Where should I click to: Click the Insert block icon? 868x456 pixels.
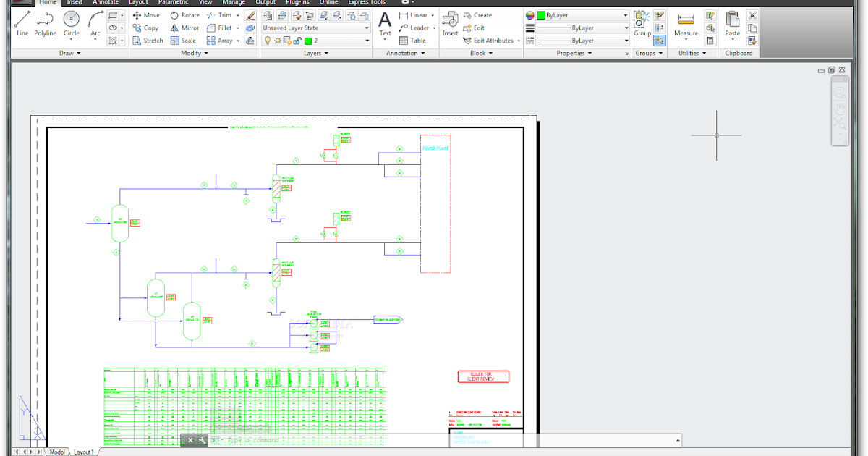point(450,23)
